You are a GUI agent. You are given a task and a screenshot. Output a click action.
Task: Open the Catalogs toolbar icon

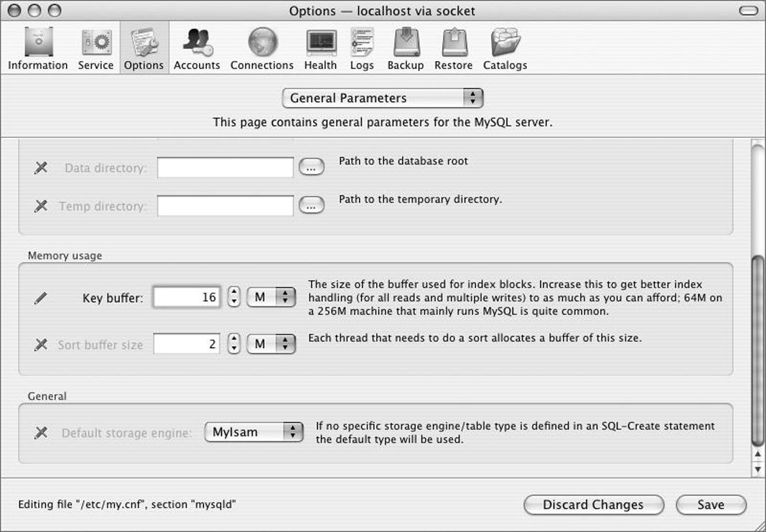[505, 49]
